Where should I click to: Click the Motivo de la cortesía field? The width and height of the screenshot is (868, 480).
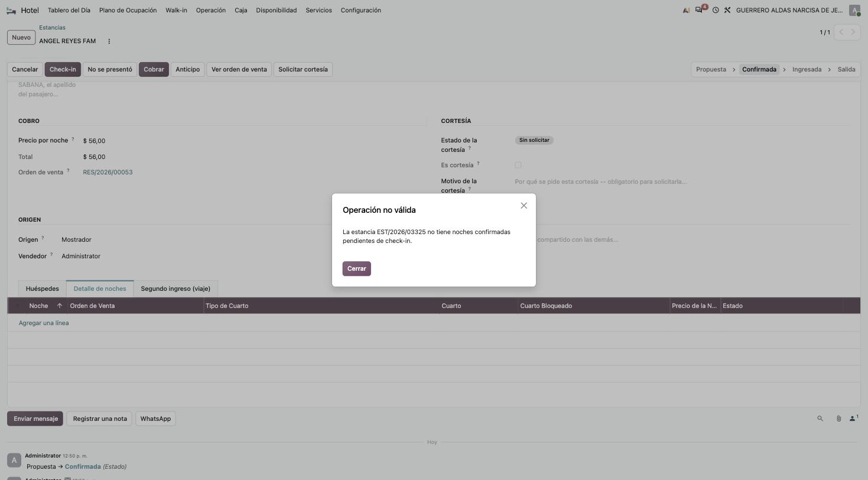tap(682, 181)
